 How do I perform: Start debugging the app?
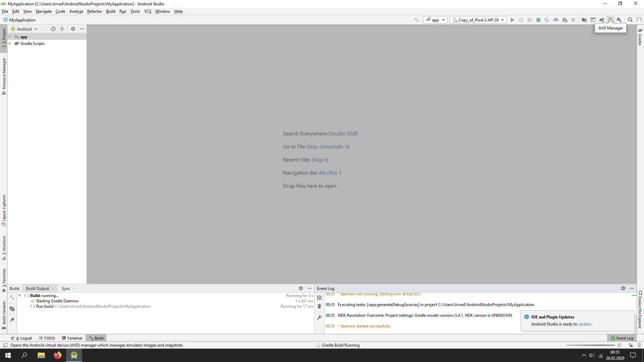pyautogui.click(x=538, y=20)
